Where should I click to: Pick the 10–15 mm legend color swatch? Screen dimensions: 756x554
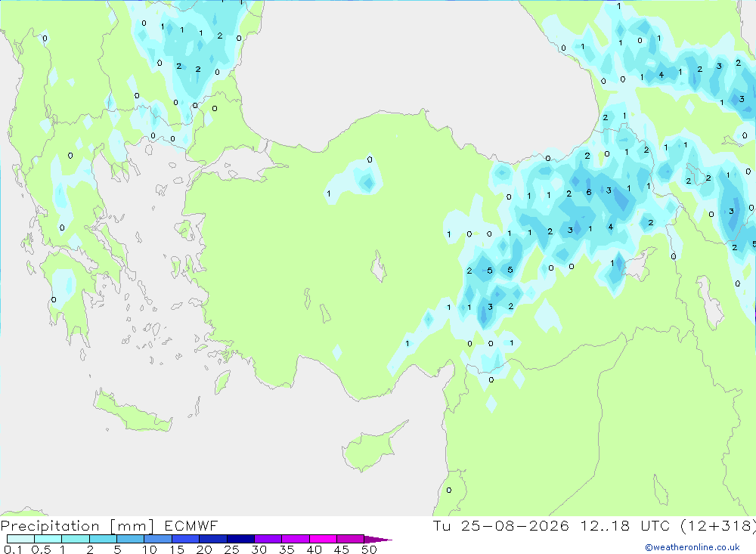[158, 539]
